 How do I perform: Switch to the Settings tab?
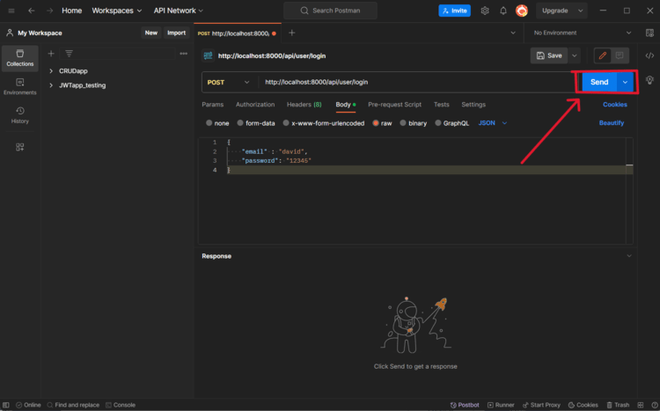(474, 104)
